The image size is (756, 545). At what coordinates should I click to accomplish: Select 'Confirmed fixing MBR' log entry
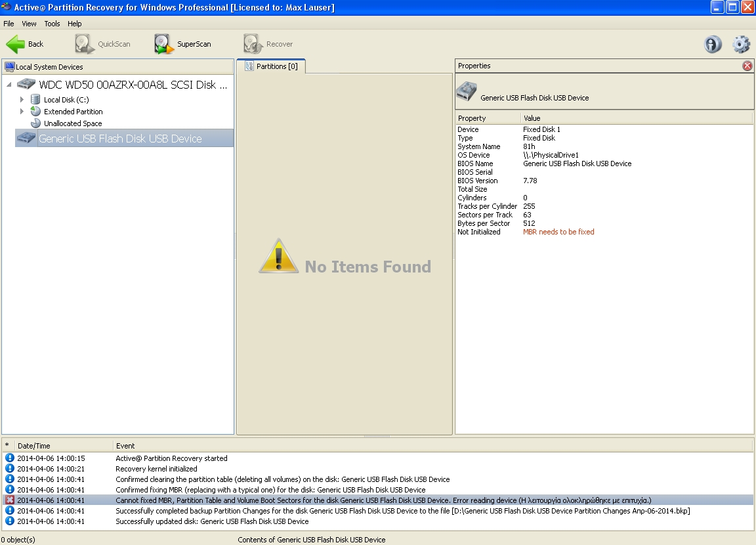click(270, 490)
